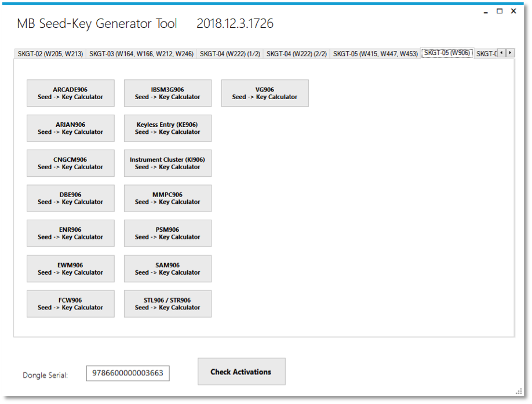Viewport: 532px width, 404px height.
Task: Minimize the Seed-Key Generator window
Action: coord(486,12)
